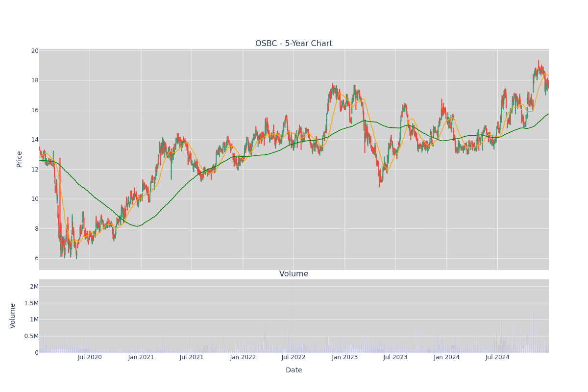Click the price tick label 6
Viewport: 588px width, 392px height.
(x=37, y=258)
